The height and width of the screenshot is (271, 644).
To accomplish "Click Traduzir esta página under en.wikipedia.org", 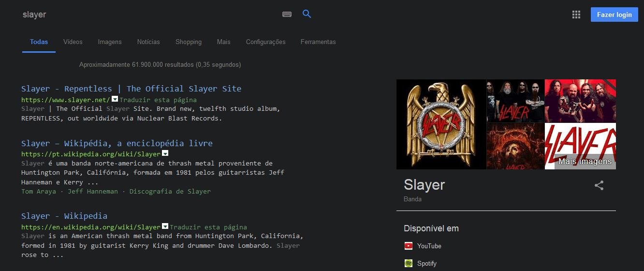I will 208,227.
